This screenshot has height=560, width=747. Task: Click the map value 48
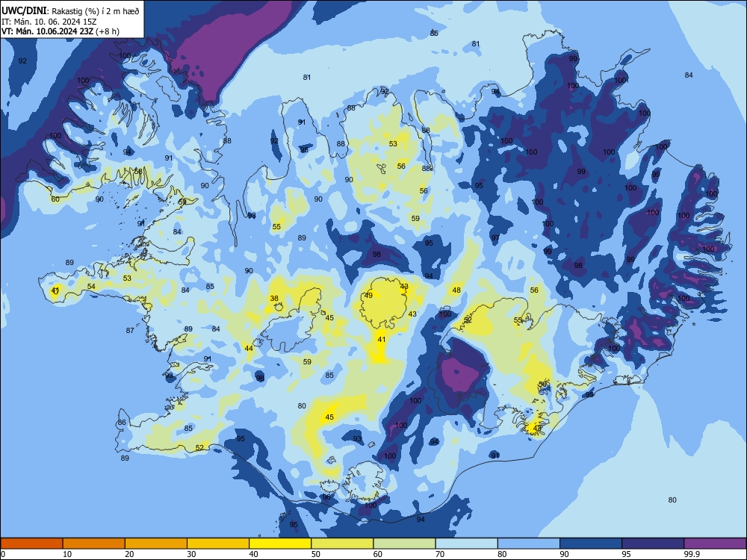click(456, 290)
